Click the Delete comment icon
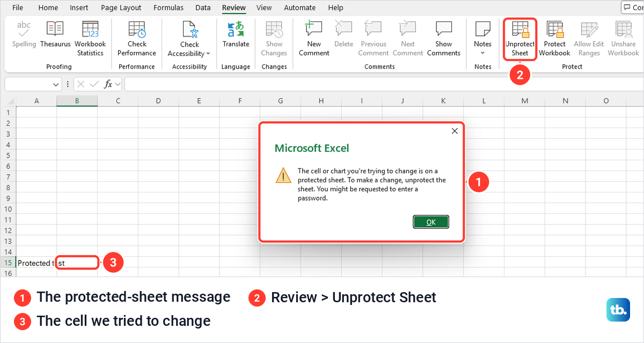Viewport: 644px width, 343px height. pyautogui.click(x=343, y=35)
